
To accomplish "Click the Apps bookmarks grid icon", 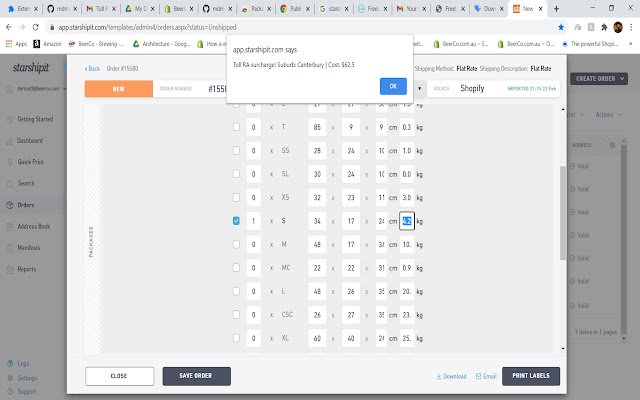I will [x=9, y=44].
